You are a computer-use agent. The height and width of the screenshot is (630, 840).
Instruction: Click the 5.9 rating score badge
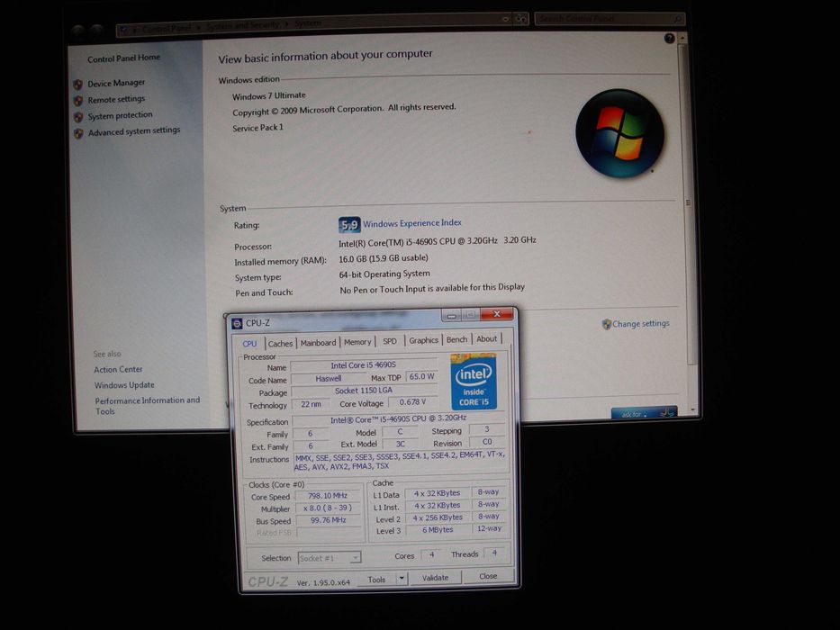point(349,225)
